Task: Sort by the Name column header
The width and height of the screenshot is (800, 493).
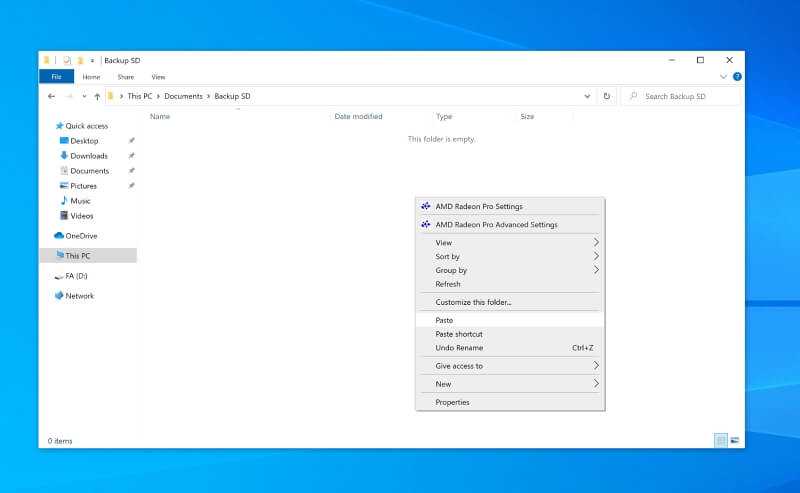Action: click(160, 116)
